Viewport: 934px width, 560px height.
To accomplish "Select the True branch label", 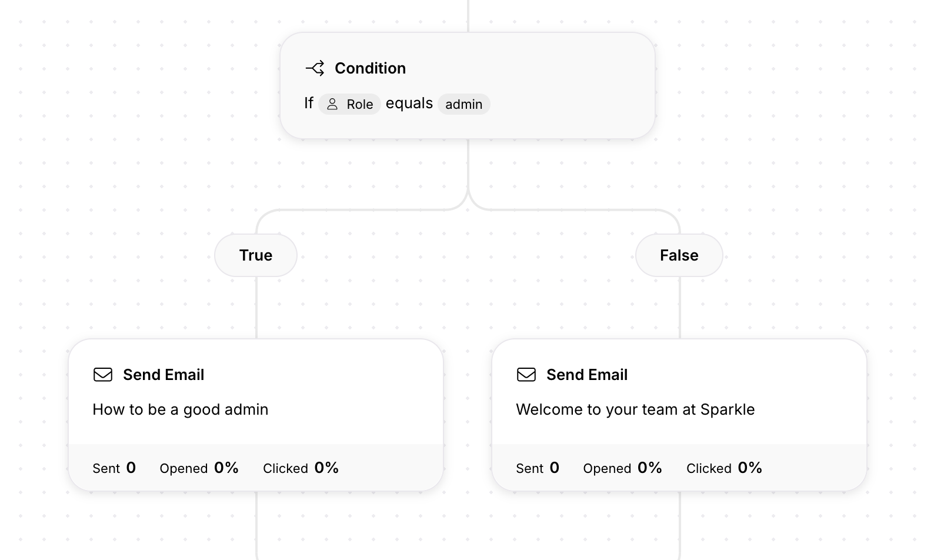I will click(255, 255).
